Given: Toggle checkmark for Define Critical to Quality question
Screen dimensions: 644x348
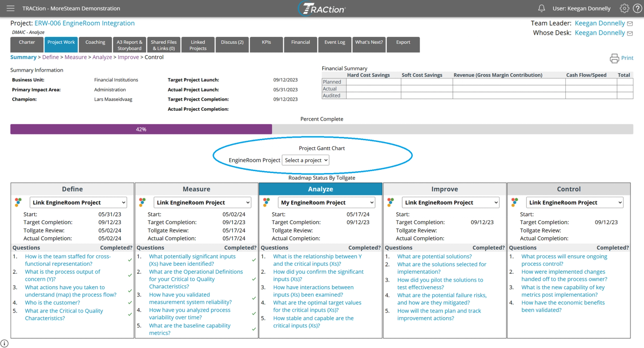Looking at the screenshot, I should [x=130, y=314].
